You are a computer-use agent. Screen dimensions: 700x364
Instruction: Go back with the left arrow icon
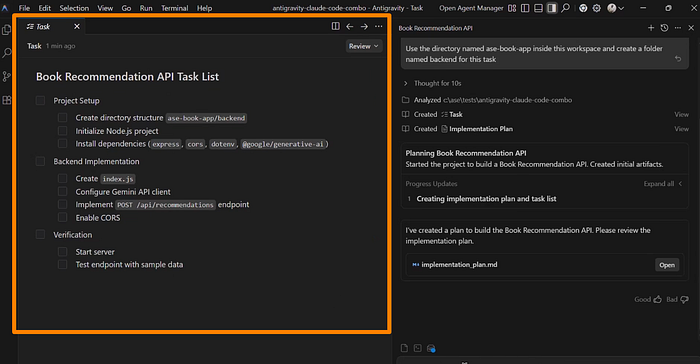coord(350,27)
